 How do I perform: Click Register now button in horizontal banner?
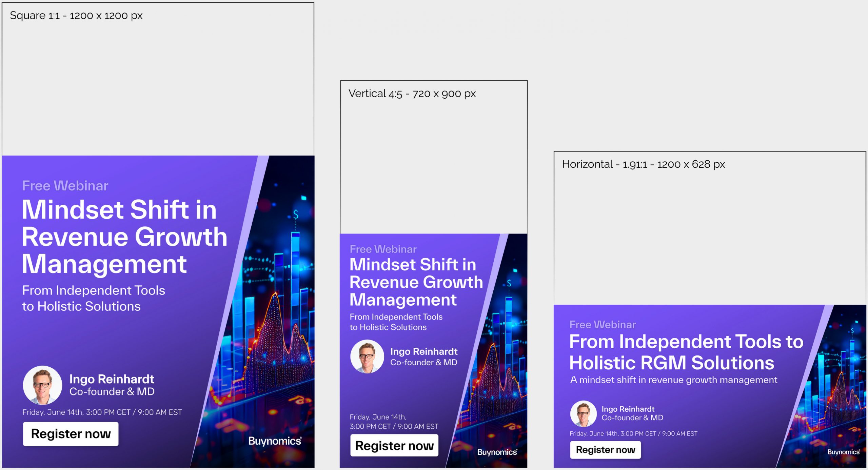click(x=605, y=450)
